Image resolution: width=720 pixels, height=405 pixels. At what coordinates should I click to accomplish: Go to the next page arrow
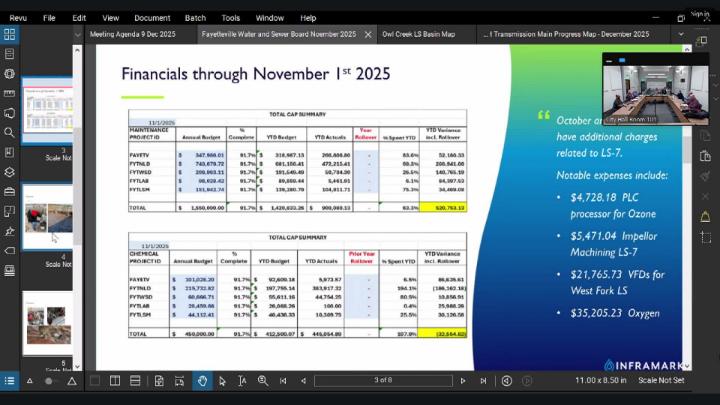tap(462, 381)
